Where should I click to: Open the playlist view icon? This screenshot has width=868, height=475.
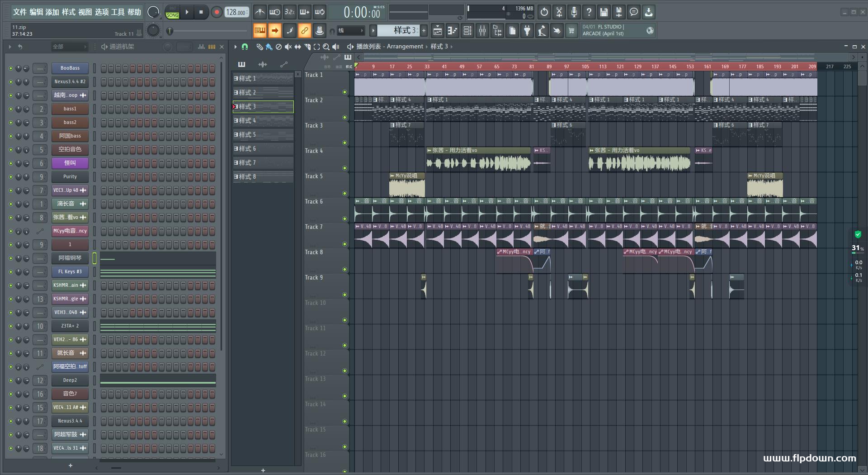pos(437,31)
